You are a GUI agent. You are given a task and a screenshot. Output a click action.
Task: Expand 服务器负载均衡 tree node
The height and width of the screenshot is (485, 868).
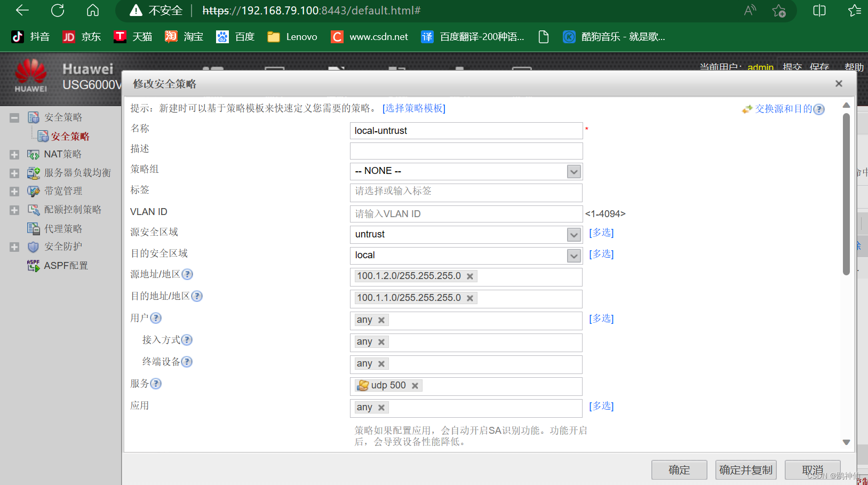coord(14,173)
